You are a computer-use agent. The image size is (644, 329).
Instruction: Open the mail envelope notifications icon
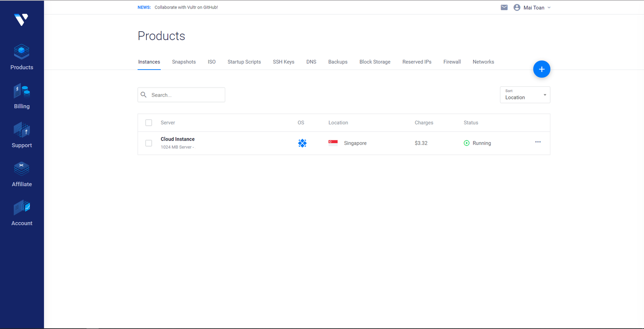[504, 7]
